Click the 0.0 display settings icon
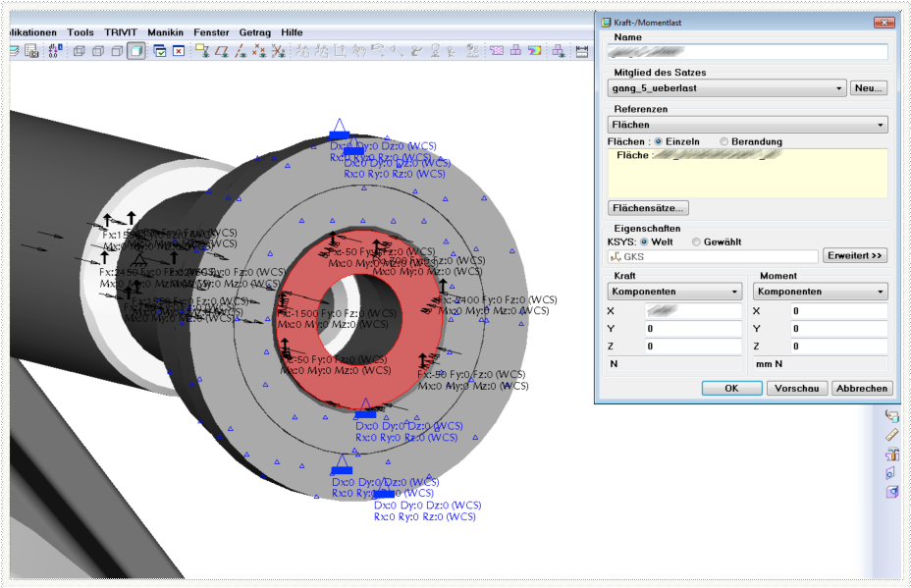Viewport: 911px width, 588px height. coord(54,51)
